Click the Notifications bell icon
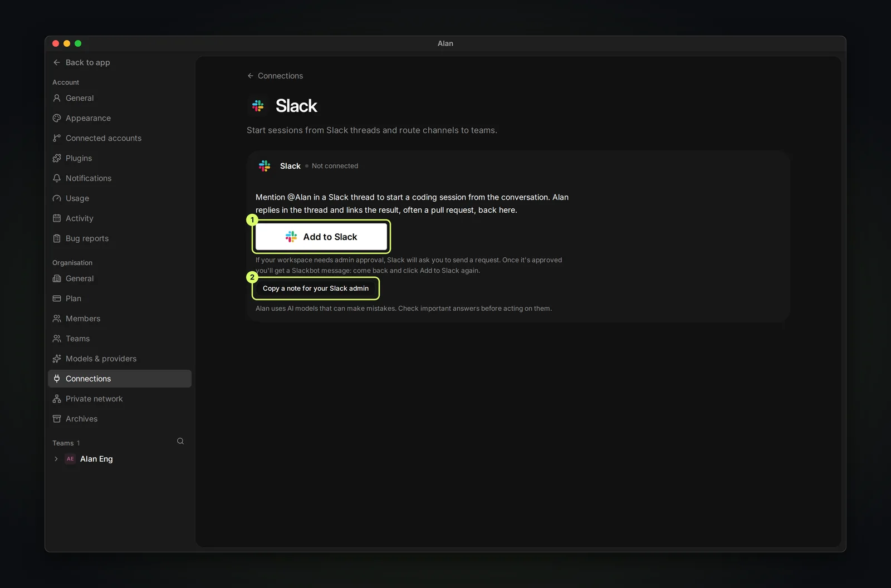Image resolution: width=891 pixels, height=588 pixels. pos(57,178)
